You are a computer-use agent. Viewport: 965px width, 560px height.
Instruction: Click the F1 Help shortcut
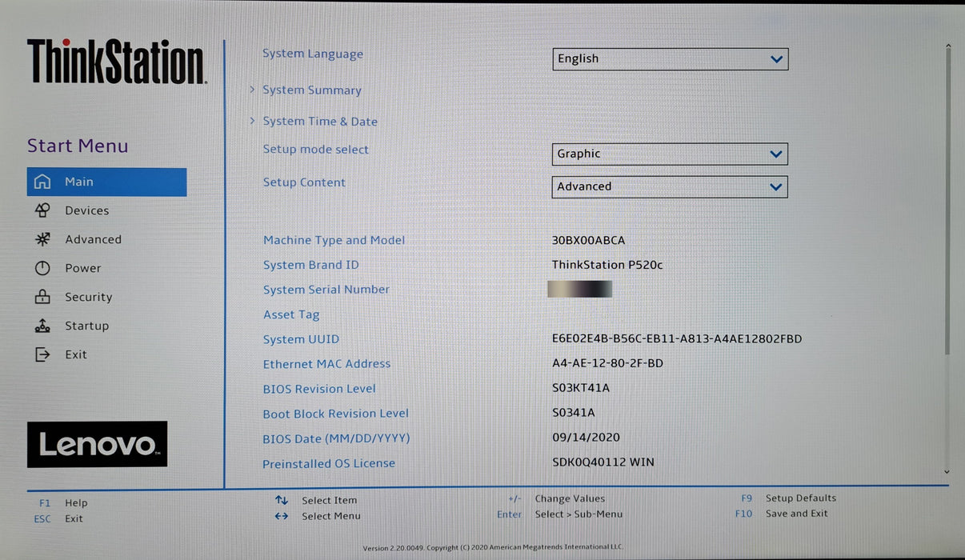[x=63, y=503]
